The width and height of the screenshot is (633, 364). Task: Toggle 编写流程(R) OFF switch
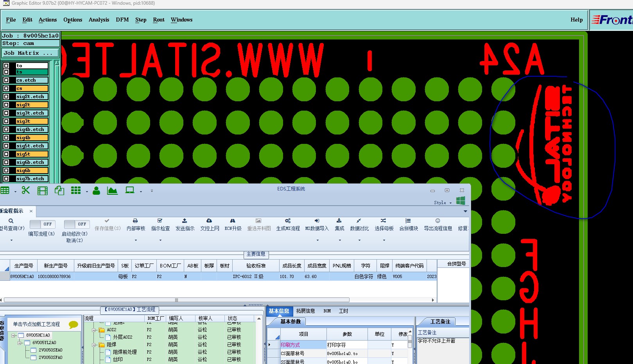pyautogui.click(x=42, y=224)
